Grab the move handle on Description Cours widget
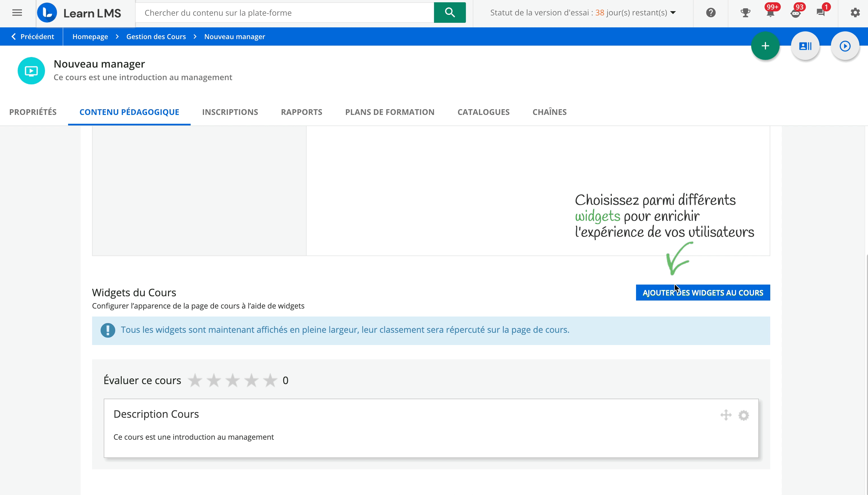Screen dimensions: 868x495 (x=726, y=415)
